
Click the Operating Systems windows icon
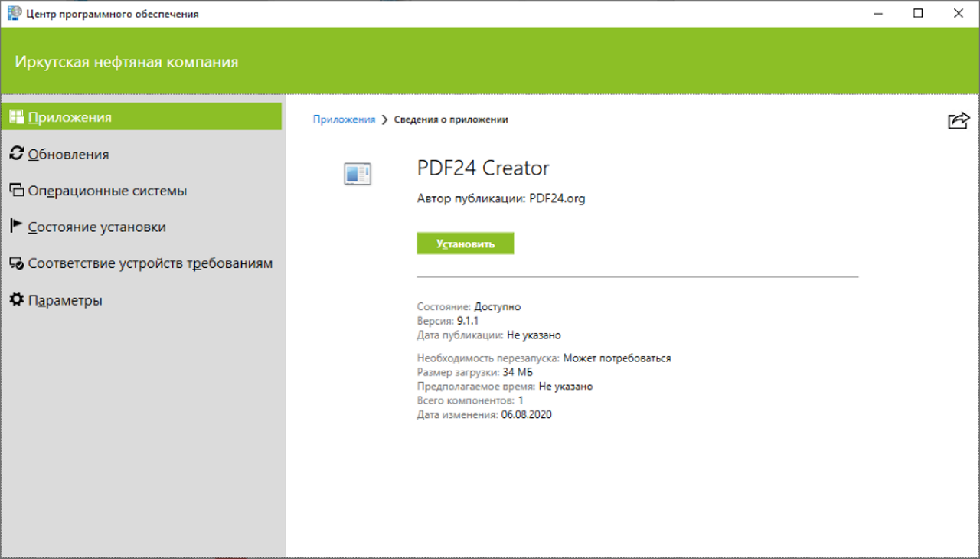click(x=16, y=190)
